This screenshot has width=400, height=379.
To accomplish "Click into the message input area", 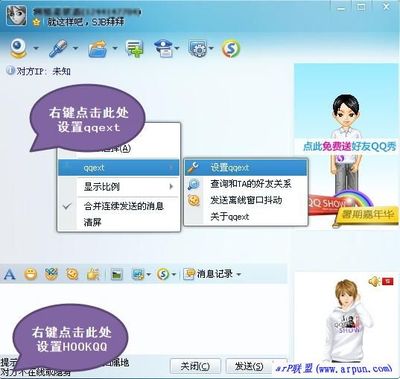I will [143, 320].
